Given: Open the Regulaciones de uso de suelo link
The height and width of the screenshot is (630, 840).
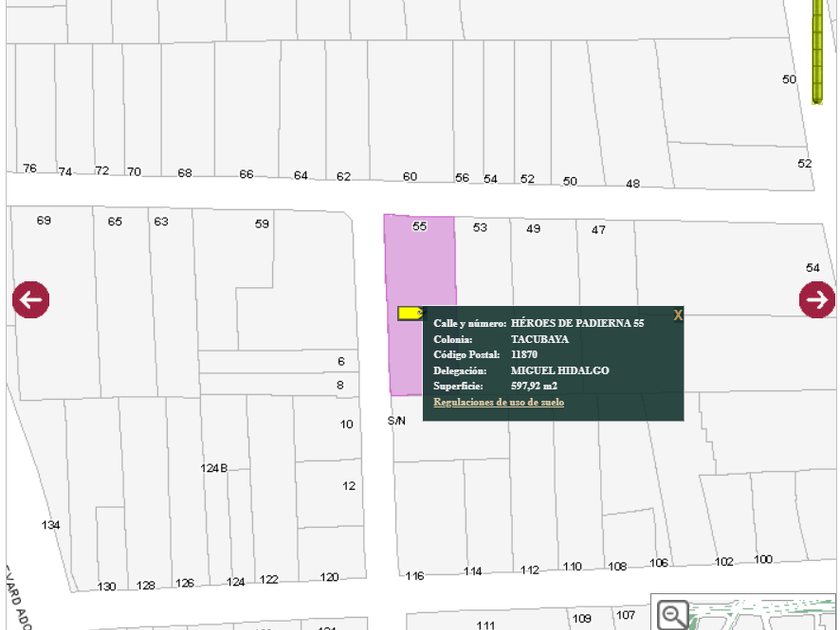Looking at the screenshot, I should pyautogui.click(x=498, y=402).
